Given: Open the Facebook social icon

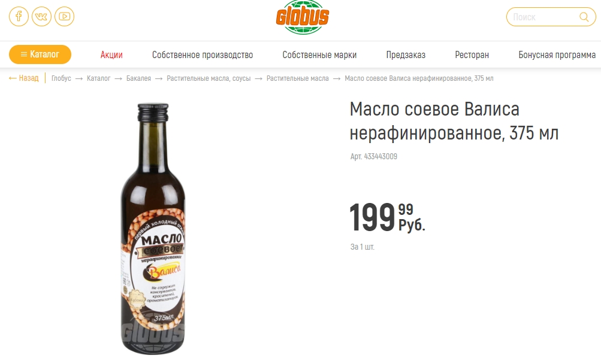Looking at the screenshot, I should coord(19,17).
